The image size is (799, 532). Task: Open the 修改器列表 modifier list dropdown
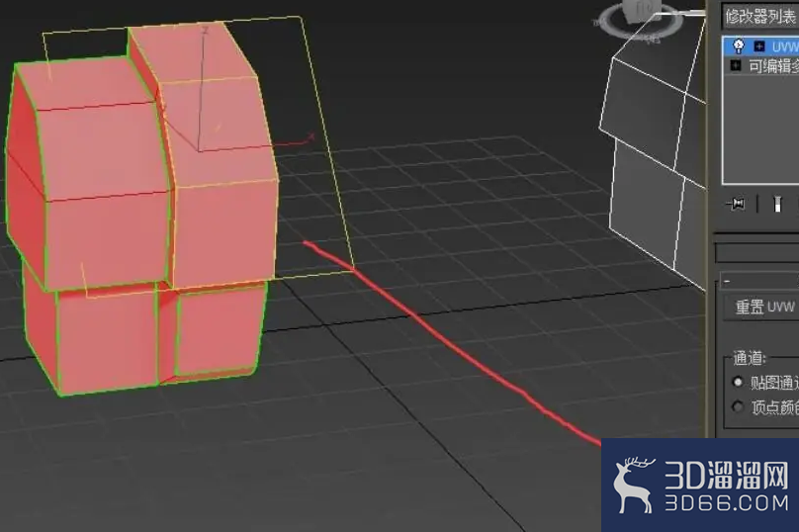click(x=760, y=18)
